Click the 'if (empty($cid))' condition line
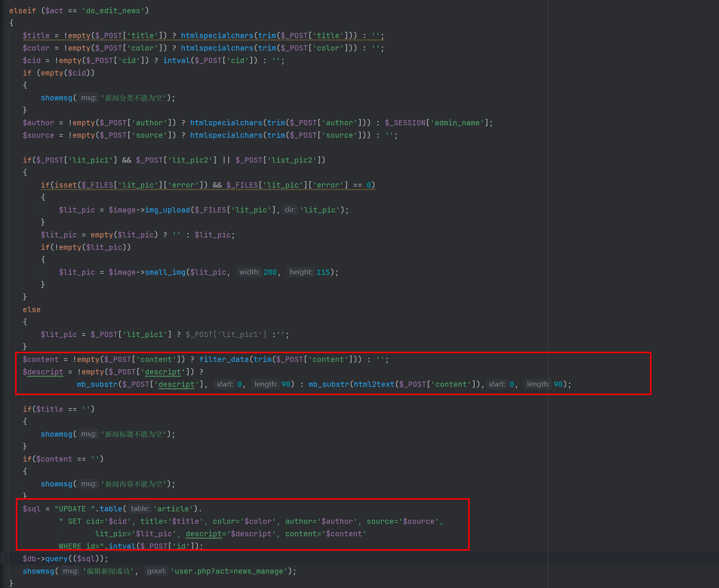 (x=58, y=73)
